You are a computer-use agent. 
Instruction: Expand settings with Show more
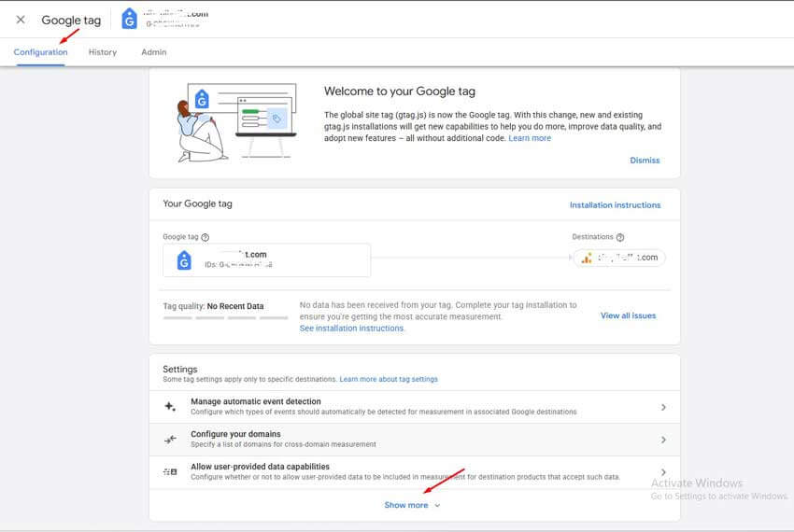coord(412,505)
